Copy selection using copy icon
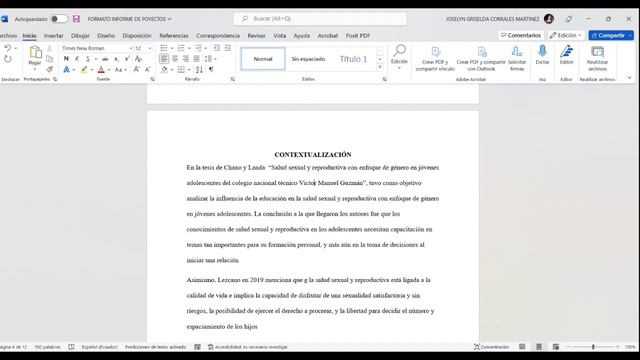Image resolution: width=640 pixels, height=360 pixels. 49,59
